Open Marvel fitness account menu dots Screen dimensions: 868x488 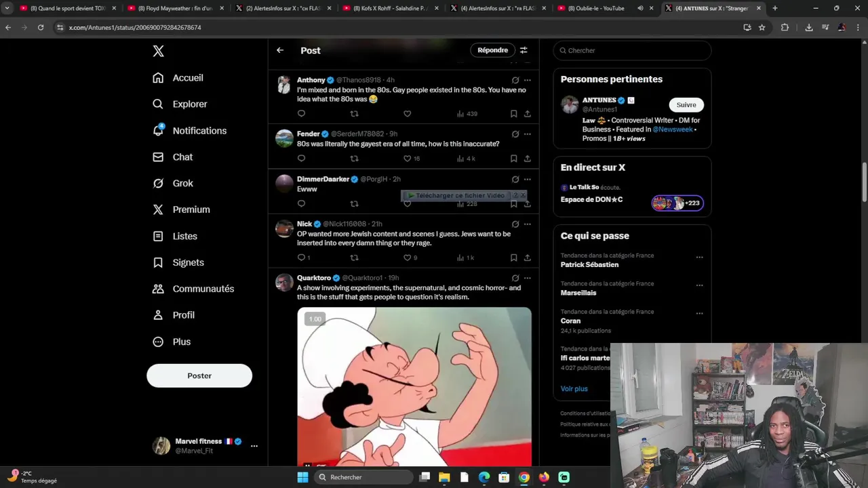[254, 446]
